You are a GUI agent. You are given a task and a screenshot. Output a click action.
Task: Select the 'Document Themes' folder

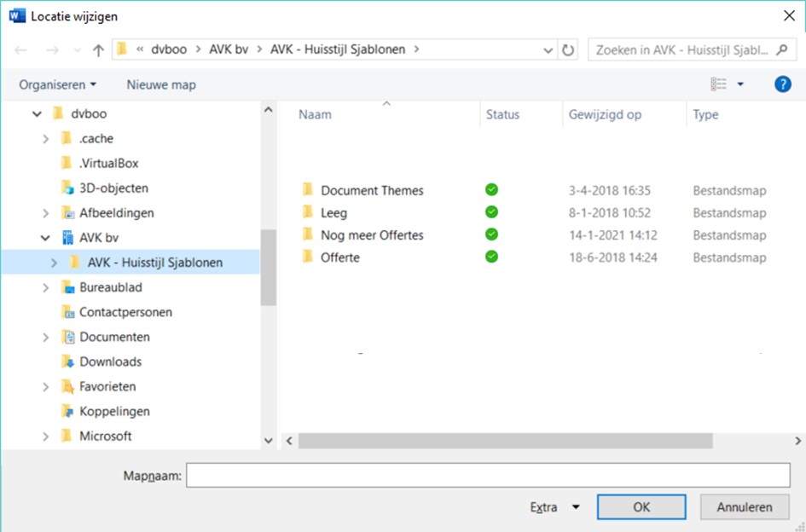point(372,191)
